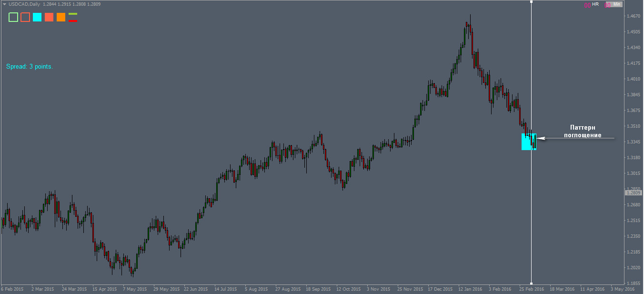Click the '5 Aug 2015' date label
Image resolution: width=644 pixels, height=294 pixels.
(257, 289)
